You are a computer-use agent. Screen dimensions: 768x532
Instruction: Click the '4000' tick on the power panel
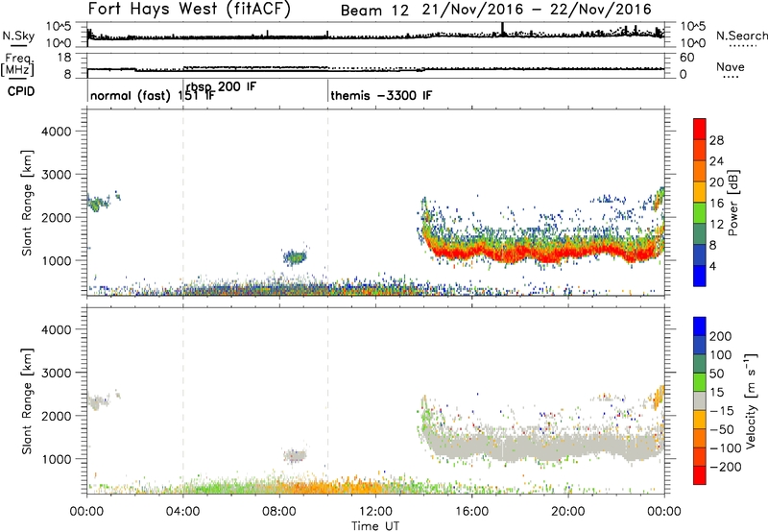click(x=57, y=132)
